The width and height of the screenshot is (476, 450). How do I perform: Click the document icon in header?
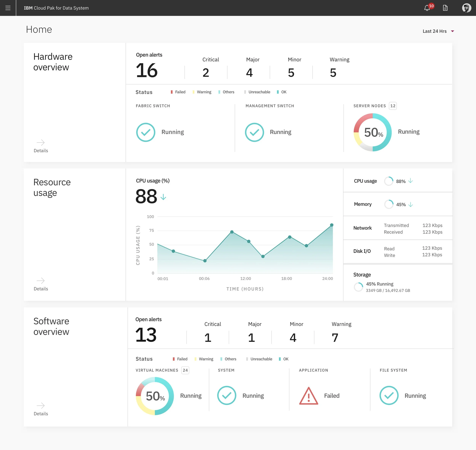point(445,8)
